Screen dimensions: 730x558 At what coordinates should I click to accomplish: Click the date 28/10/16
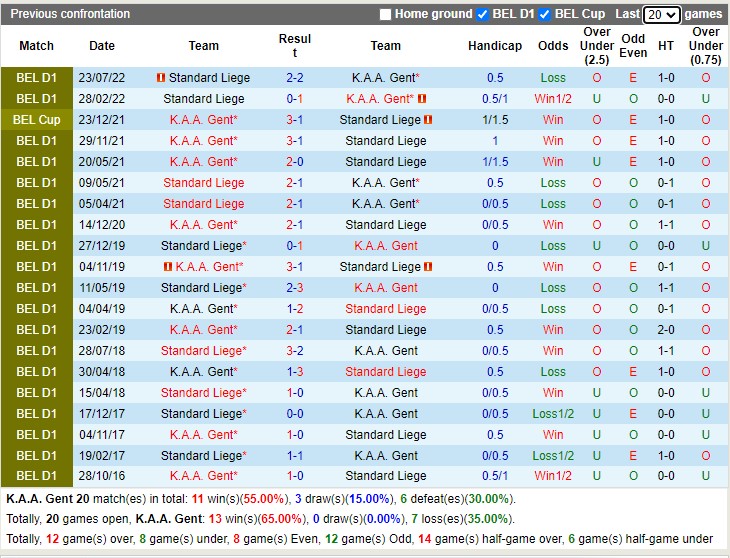point(101,476)
